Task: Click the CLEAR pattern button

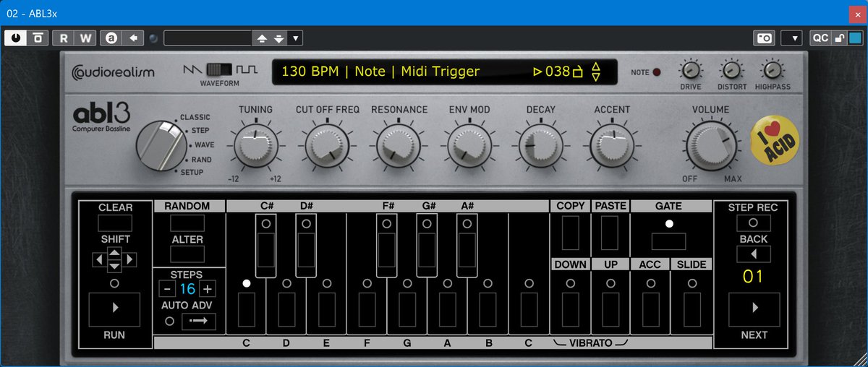Action: [115, 223]
